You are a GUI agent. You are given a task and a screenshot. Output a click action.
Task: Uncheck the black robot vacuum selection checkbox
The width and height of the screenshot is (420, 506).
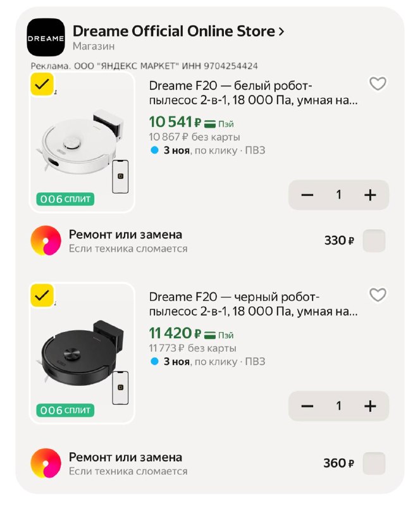pos(42,295)
